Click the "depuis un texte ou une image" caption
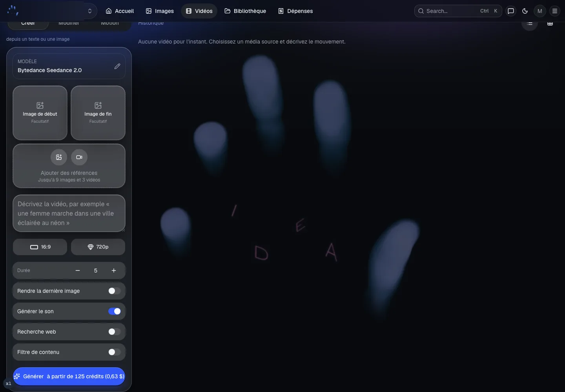The image size is (565, 392). click(38, 39)
